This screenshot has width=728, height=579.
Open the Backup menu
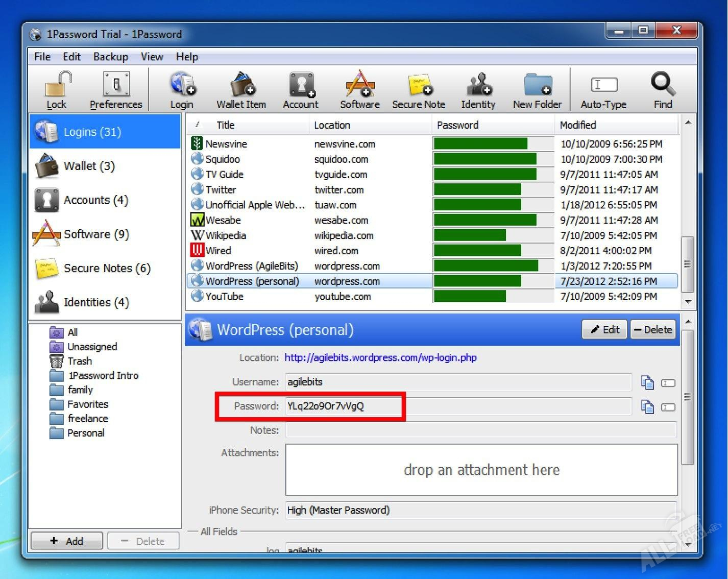(x=110, y=57)
